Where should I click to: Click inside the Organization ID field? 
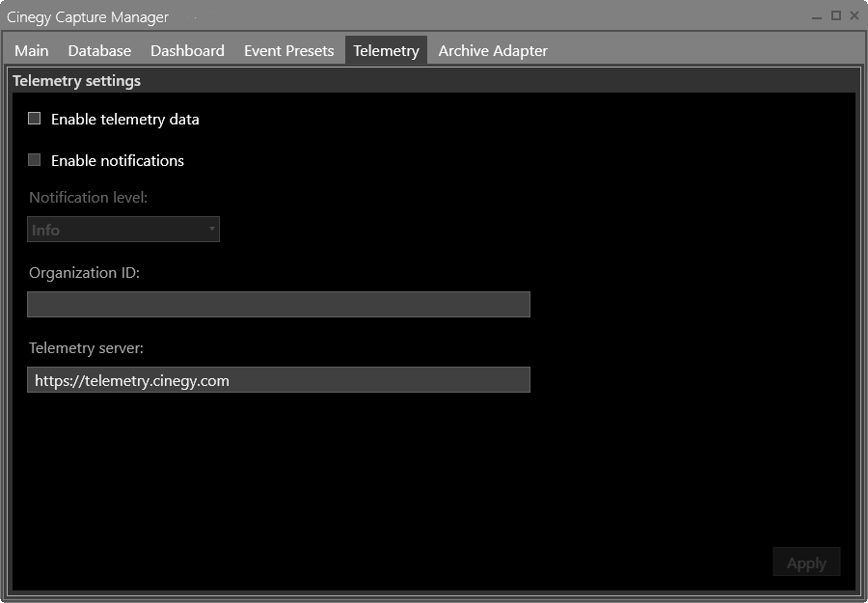278,304
